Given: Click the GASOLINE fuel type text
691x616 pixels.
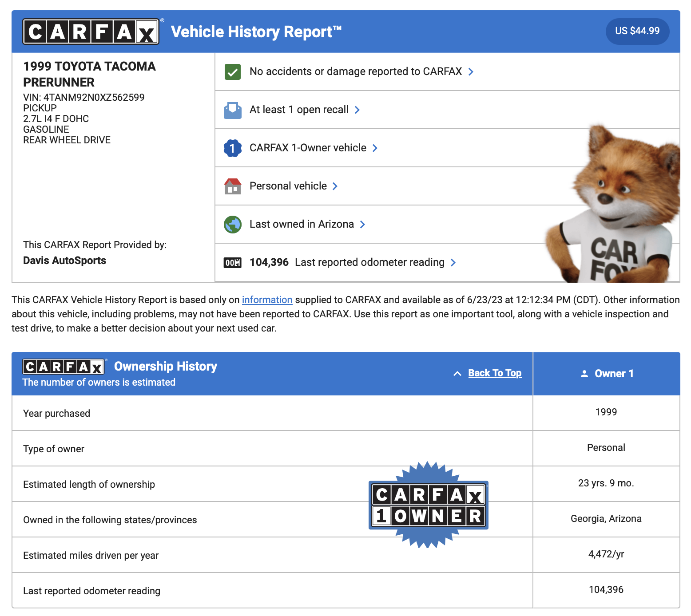Looking at the screenshot, I should pos(46,129).
